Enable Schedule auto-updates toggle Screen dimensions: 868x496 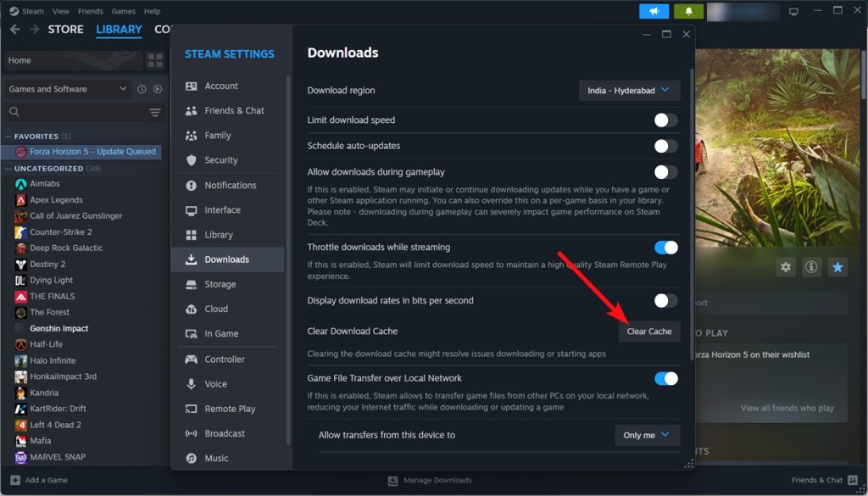click(665, 146)
